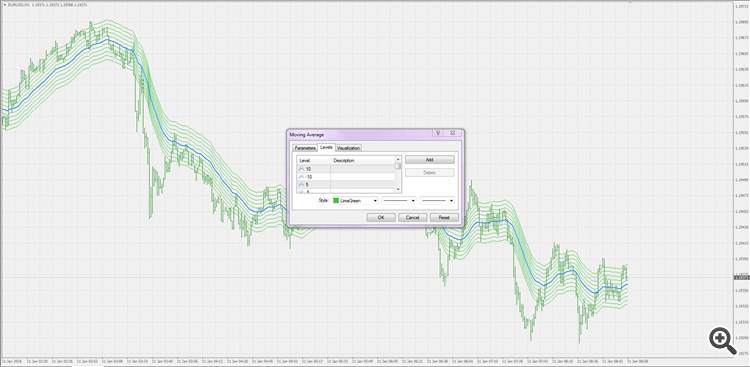Select the level row with value 10
Screen dimensions: 750x367
pyautogui.click(x=346, y=169)
